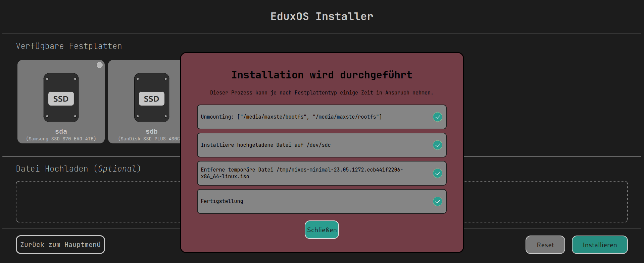This screenshot has height=263, width=644.
Task: Click the Fertigstellung step label
Action: (222, 201)
